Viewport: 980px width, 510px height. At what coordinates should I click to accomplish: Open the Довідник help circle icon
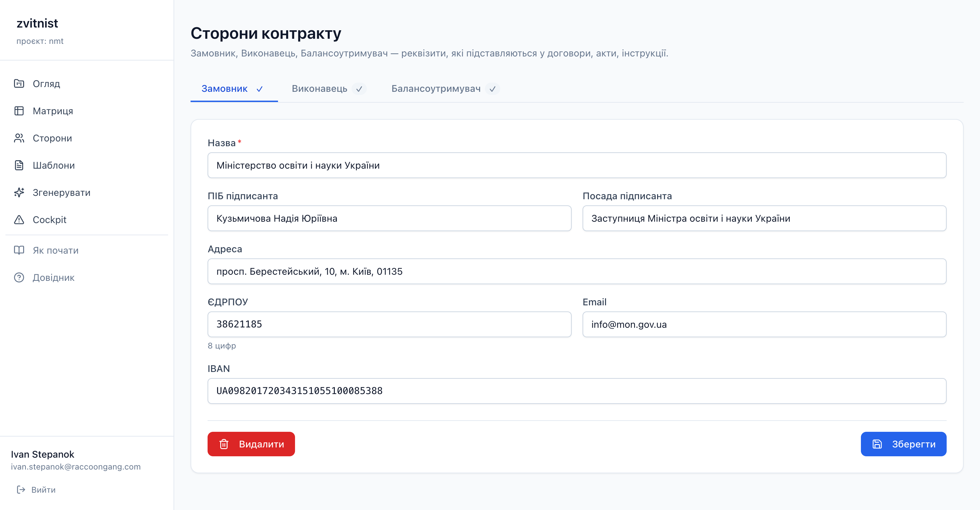pos(19,277)
